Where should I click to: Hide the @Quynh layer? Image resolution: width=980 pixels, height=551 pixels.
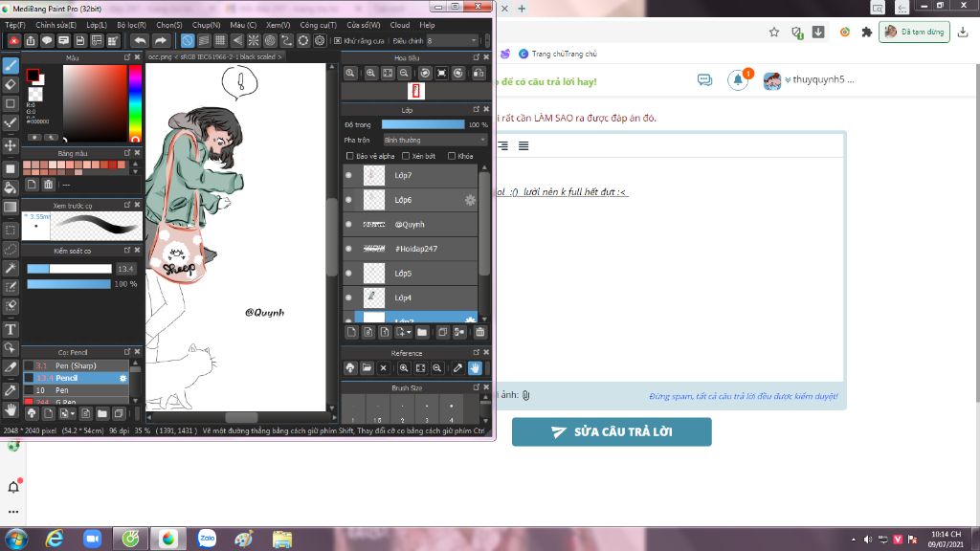(348, 224)
